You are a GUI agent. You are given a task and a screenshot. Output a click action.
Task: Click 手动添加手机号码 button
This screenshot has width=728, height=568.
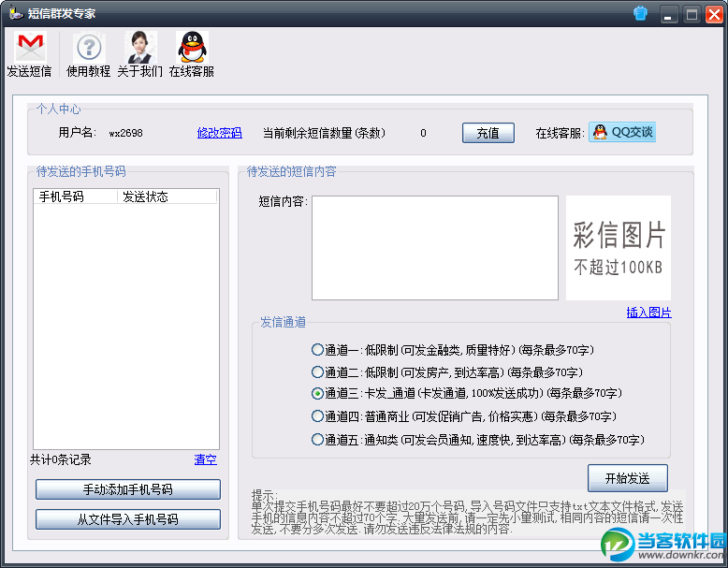[x=128, y=489]
